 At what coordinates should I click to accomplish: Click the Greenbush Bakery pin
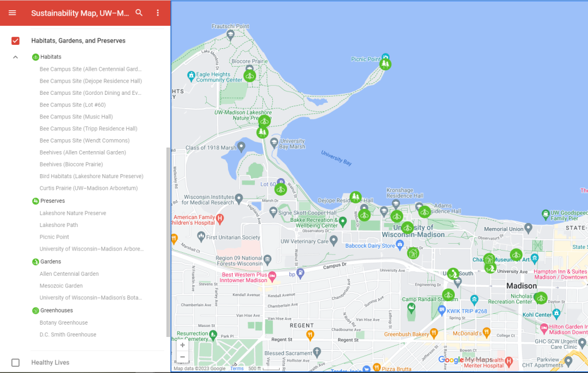[x=434, y=333]
